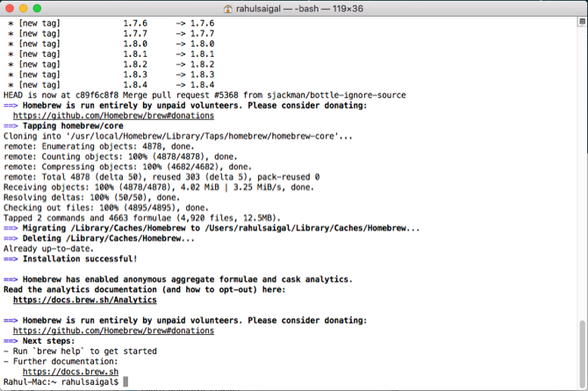Viewport: 588px width, 391px height.
Task: Minimize the Terminal using the yellow button
Action: click(25, 9)
